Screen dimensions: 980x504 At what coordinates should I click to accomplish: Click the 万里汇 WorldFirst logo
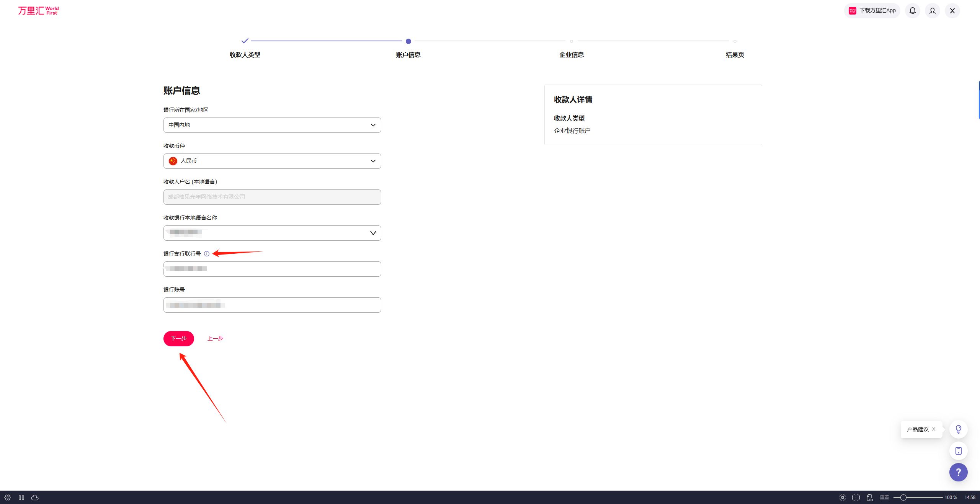tap(38, 11)
